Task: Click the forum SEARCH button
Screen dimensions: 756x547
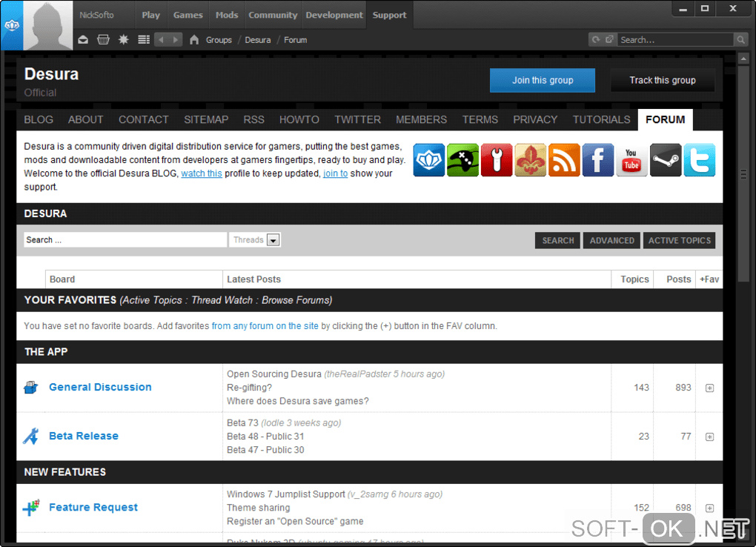Action: coord(558,240)
